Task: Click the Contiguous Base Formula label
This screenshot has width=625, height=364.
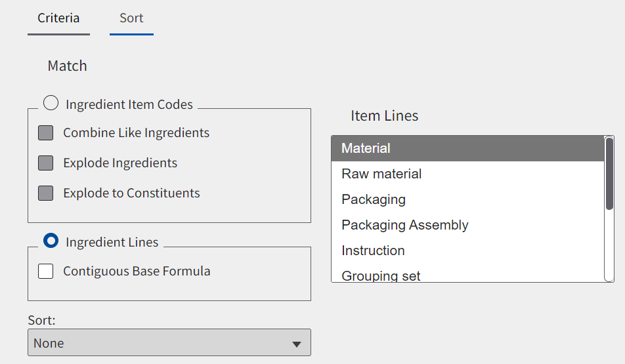Action: (137, 271)
